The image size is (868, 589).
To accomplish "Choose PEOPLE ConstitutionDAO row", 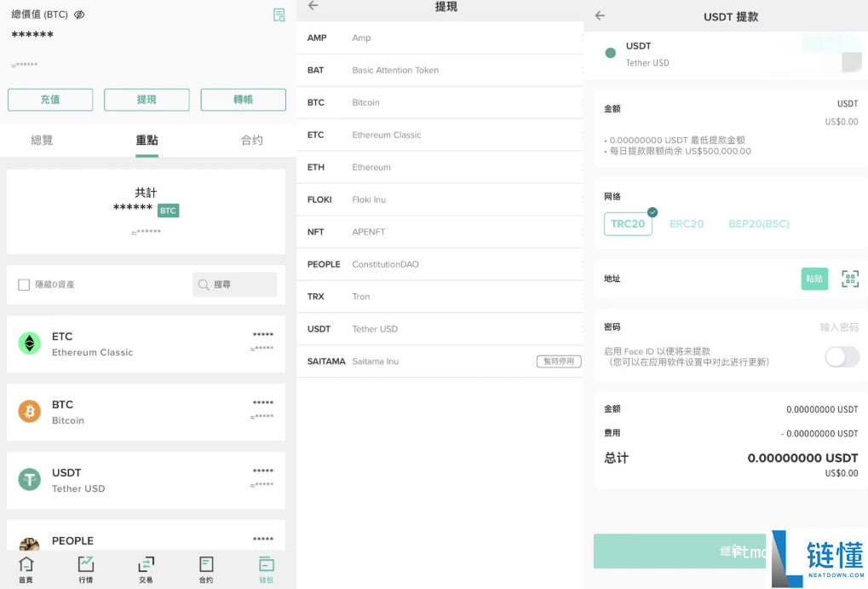I will pyautogui.click(x=440, y=264).
